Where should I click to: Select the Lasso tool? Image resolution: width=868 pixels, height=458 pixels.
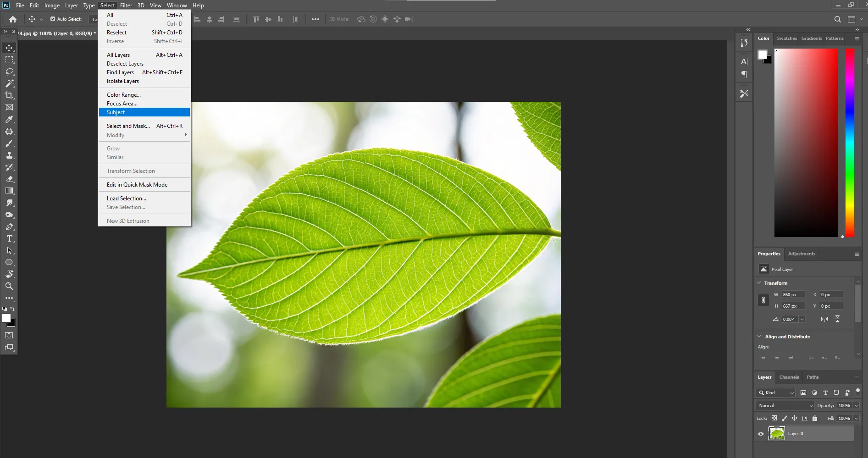click(9, 72)
